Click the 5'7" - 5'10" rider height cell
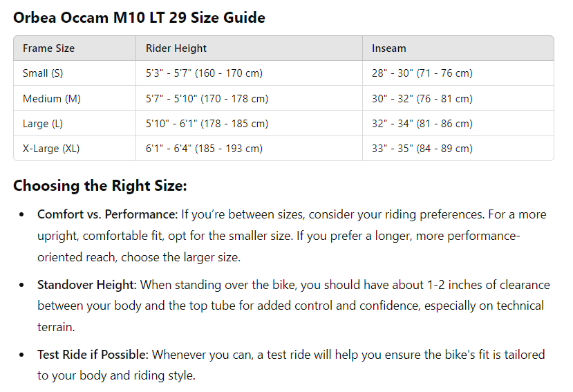 click(x=207, y=99)
